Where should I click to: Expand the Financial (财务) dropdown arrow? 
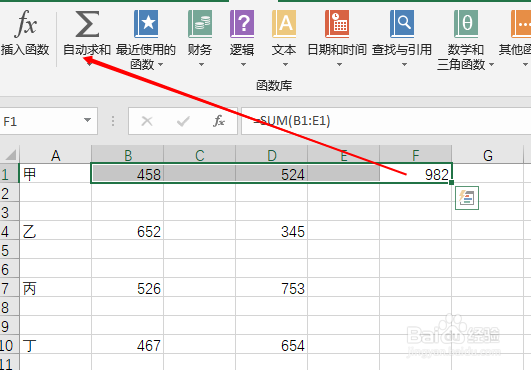pyautogui.click(x=201, y=64)
